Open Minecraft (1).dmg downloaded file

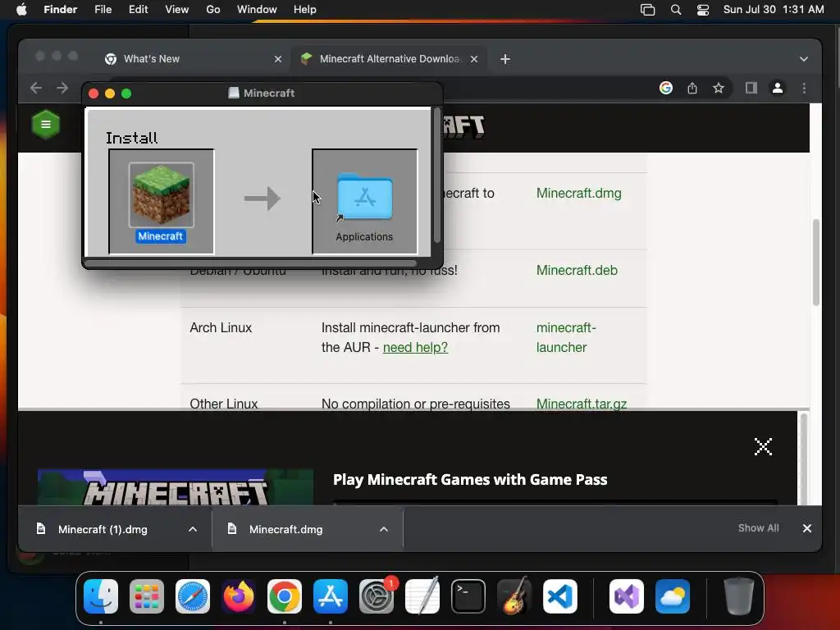103,529
